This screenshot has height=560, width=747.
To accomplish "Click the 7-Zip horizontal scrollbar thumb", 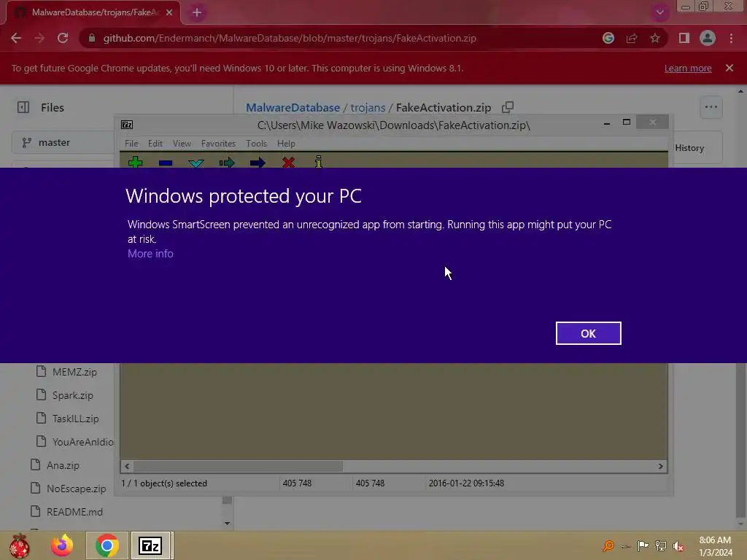I will coord(239,466).
